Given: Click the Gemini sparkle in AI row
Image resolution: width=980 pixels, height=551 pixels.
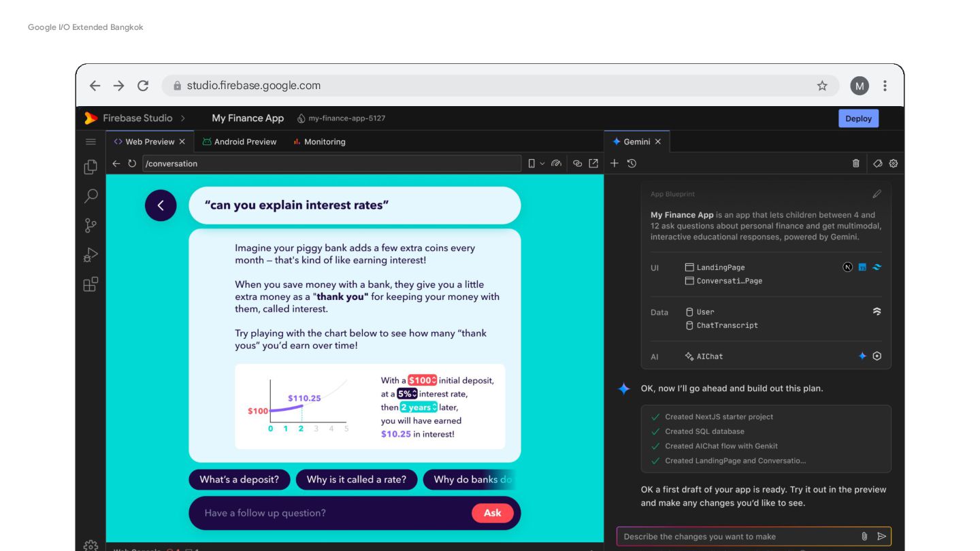Looking at the screenshot, I should click(862, 356).
